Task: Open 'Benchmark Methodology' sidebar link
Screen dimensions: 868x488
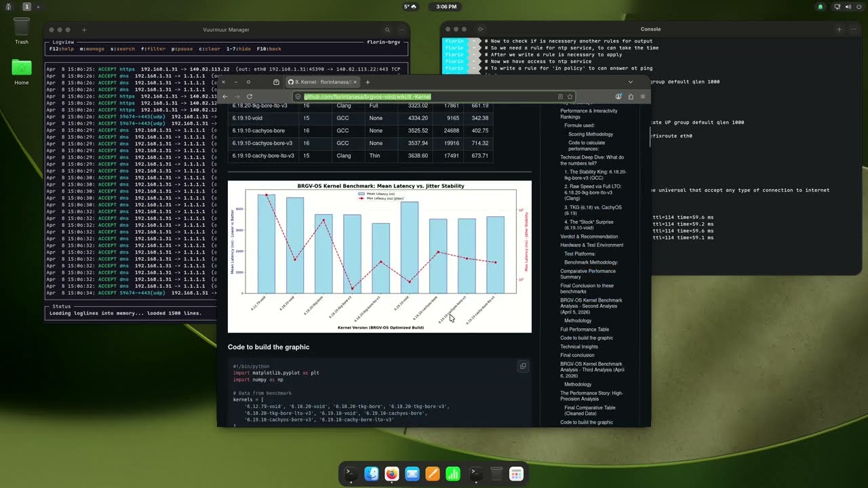Action: (x=591, y=262)
